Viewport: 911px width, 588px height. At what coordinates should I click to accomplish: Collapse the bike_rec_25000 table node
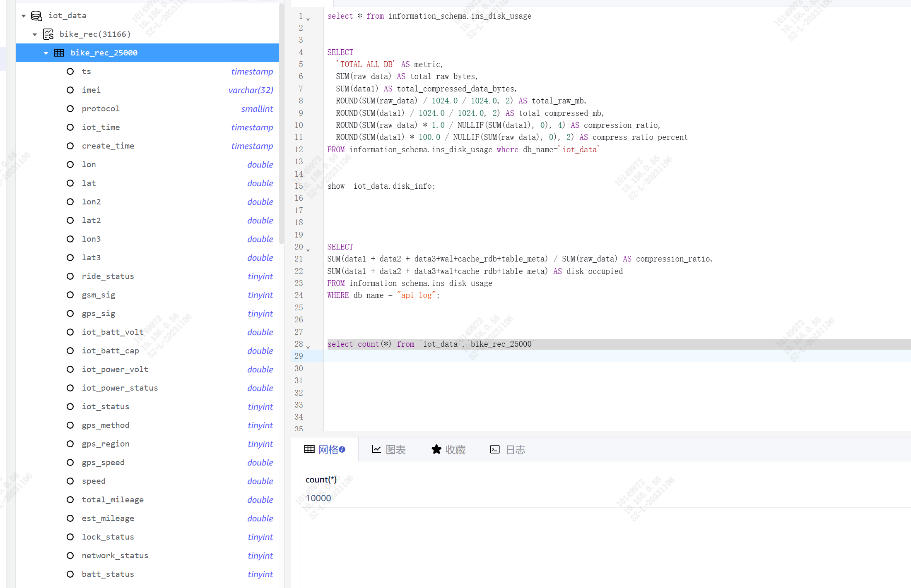pos(46,53)
